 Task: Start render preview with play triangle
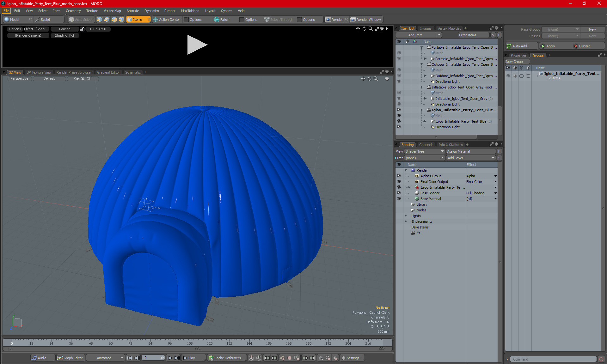click(x=197, y=45)
